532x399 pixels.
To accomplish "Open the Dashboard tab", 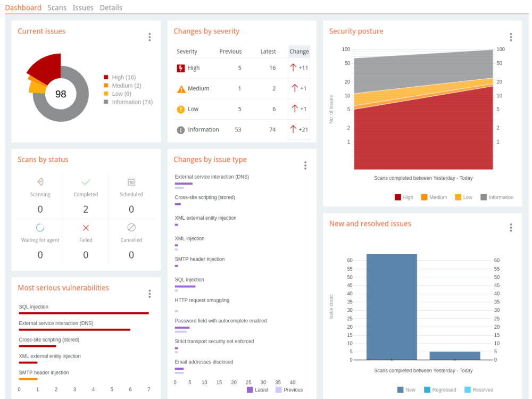I will coord(23,7).
